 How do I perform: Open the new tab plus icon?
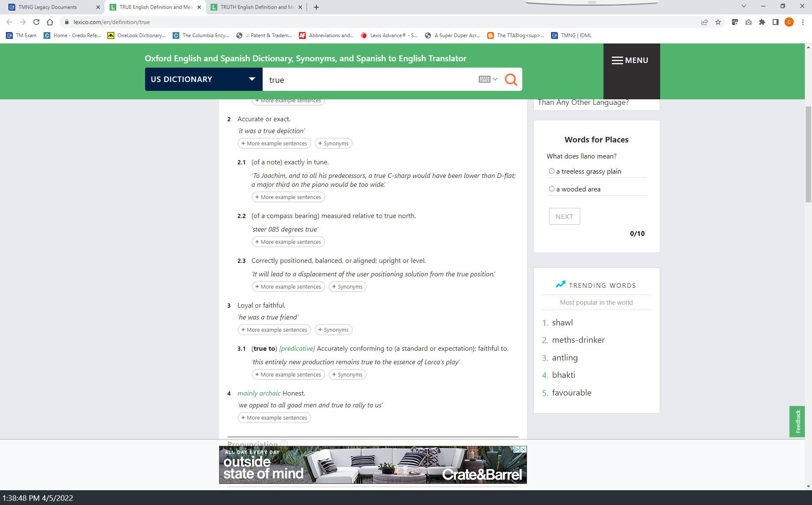(x=316, y=7)
